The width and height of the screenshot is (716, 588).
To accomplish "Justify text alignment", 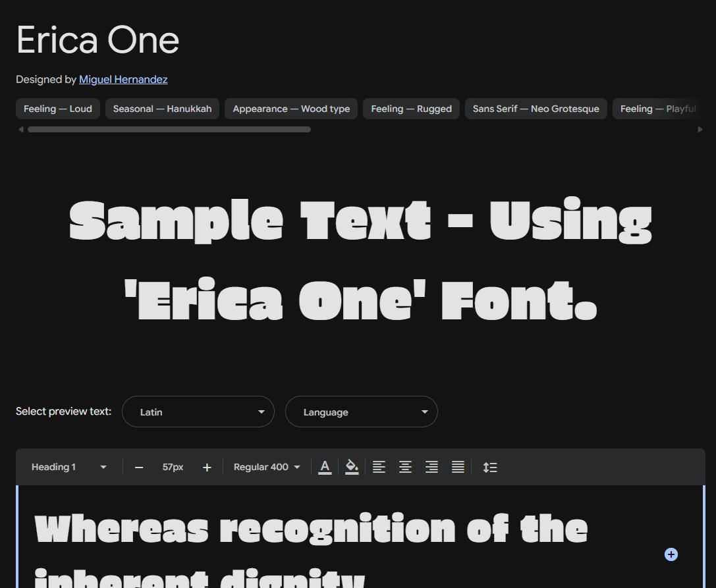I will pyautogui.click(x=458, y=467).
